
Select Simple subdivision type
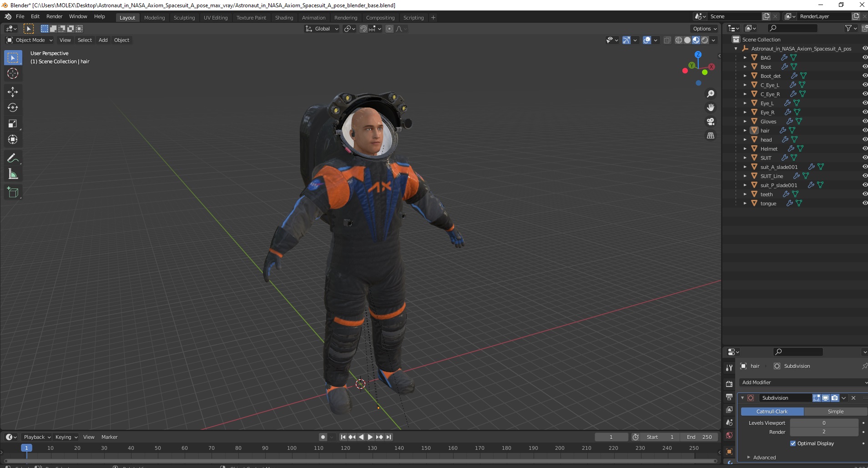point(836,412)
